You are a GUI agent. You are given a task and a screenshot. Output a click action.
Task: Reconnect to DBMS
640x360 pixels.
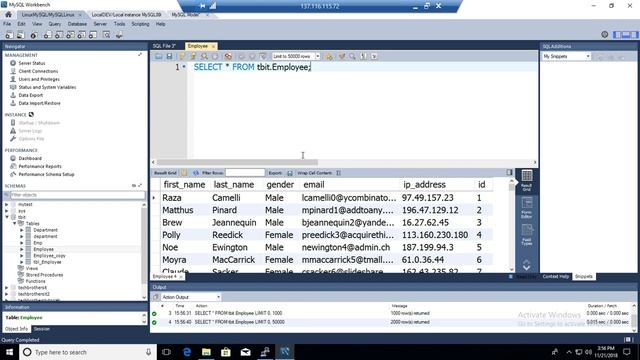click(119, 35)
